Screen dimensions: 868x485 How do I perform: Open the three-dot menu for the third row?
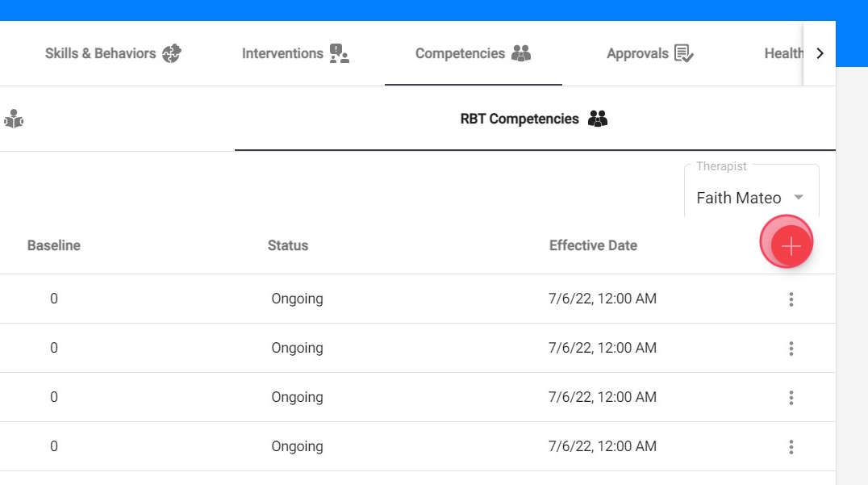click(791, 398)
